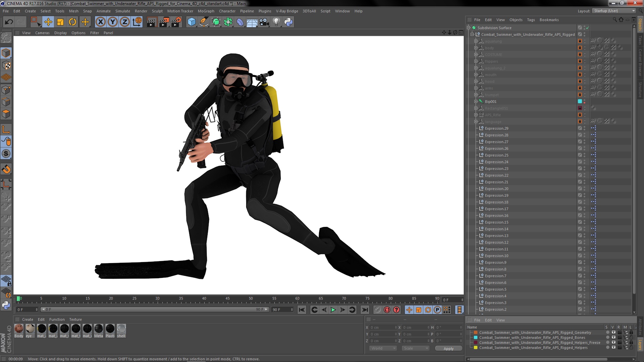Viewport: 644px width, 362px height.
Task: Open the spline pen tool icon
Action: [x=204, y=22]
